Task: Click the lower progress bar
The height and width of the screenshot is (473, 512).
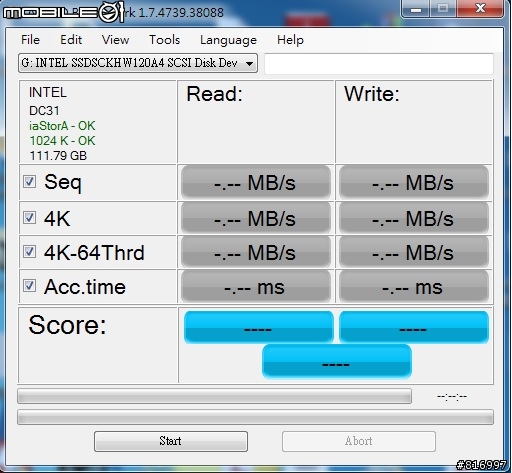Action: (x=255, y=417)
